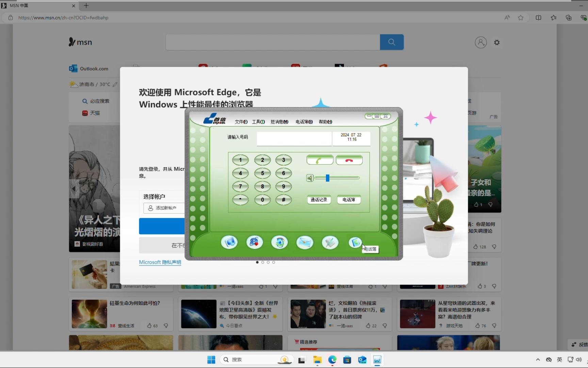Open 添加新帐户 account selector

[164, 208]
